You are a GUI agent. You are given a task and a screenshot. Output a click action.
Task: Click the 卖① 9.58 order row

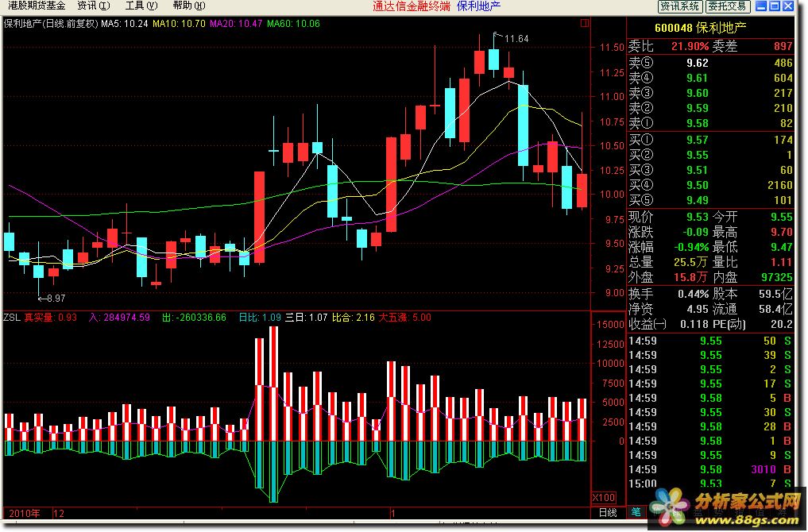click(x=710, y=123)
